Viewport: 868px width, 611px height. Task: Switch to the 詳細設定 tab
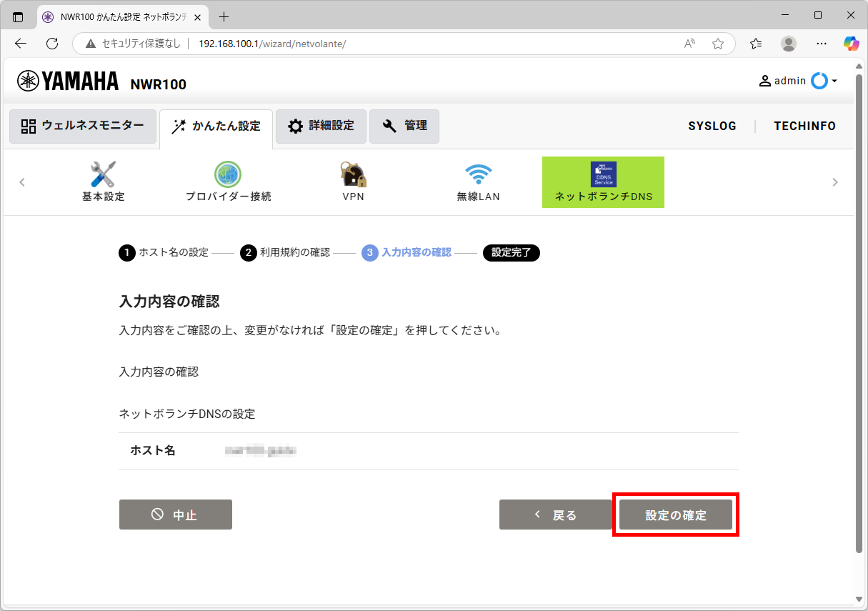tap(321, 126)
